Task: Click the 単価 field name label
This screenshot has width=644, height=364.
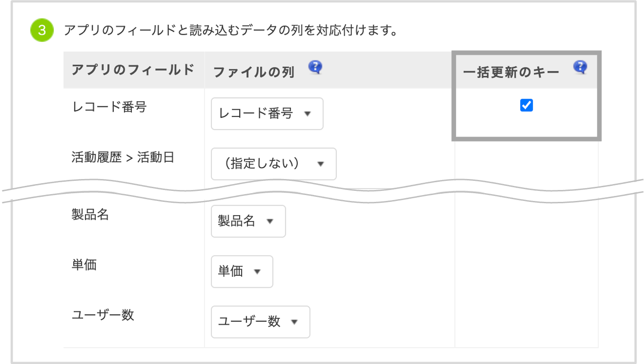Action: tap(84, 265)
